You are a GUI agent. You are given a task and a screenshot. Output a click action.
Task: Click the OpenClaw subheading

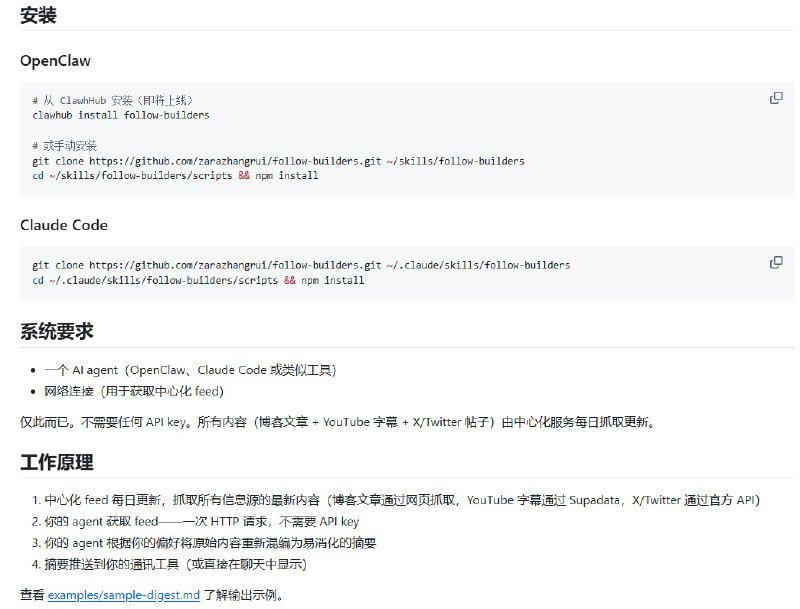tap(56, 60)
